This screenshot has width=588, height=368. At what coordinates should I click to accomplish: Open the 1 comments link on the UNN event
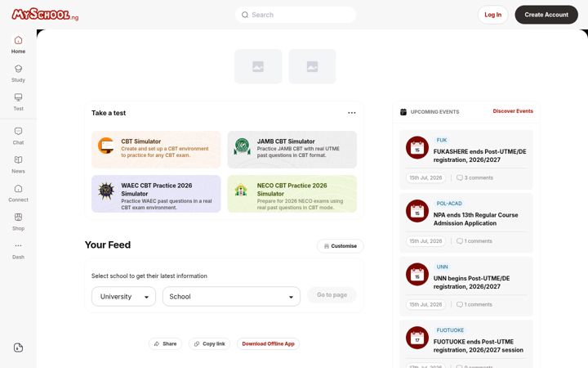click(x=474, y=304)
